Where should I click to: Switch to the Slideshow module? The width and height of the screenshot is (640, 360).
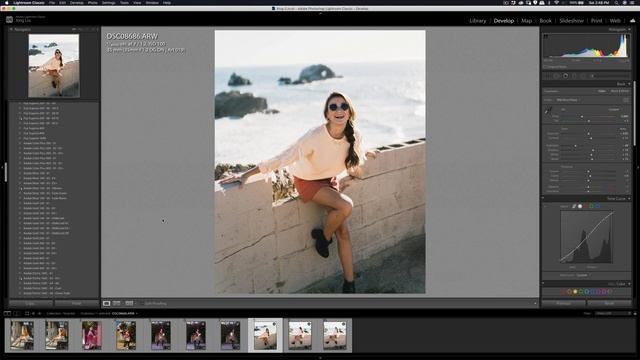click(571, 20)
